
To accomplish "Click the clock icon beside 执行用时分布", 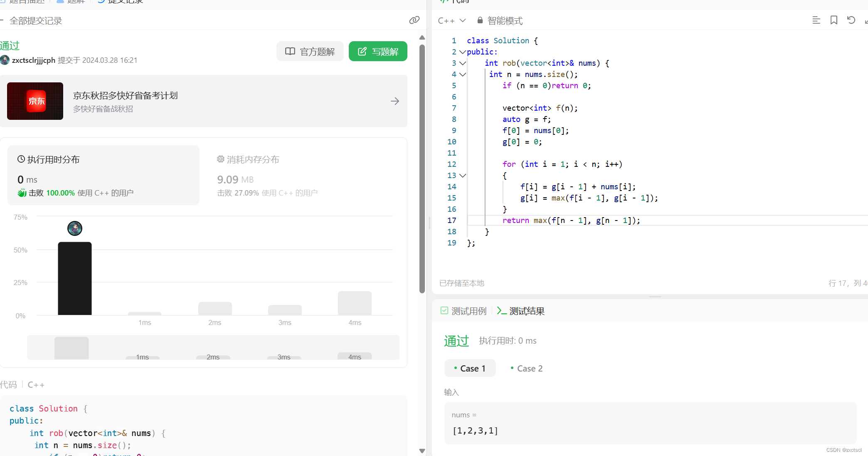I will tap(21, 159).
